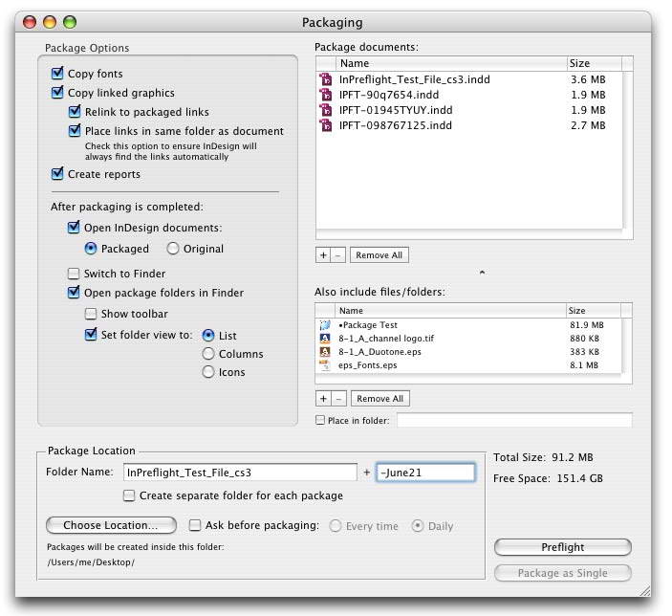Viewport: 672px width, 616px height.
Task: Enable Switch to Finder
Action: pyautogui.click(x=74, y=274)
